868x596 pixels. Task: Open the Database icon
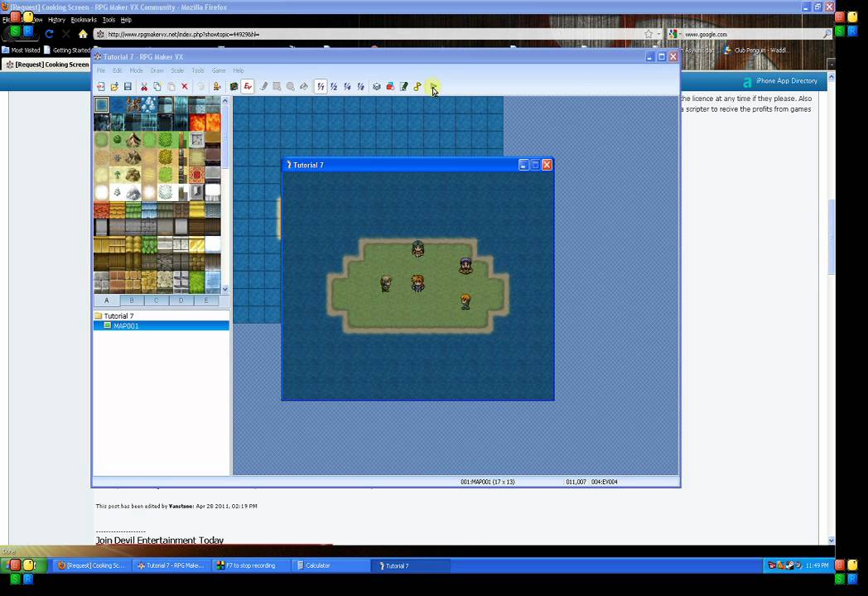pyautogui.click(x=377, y=87)
